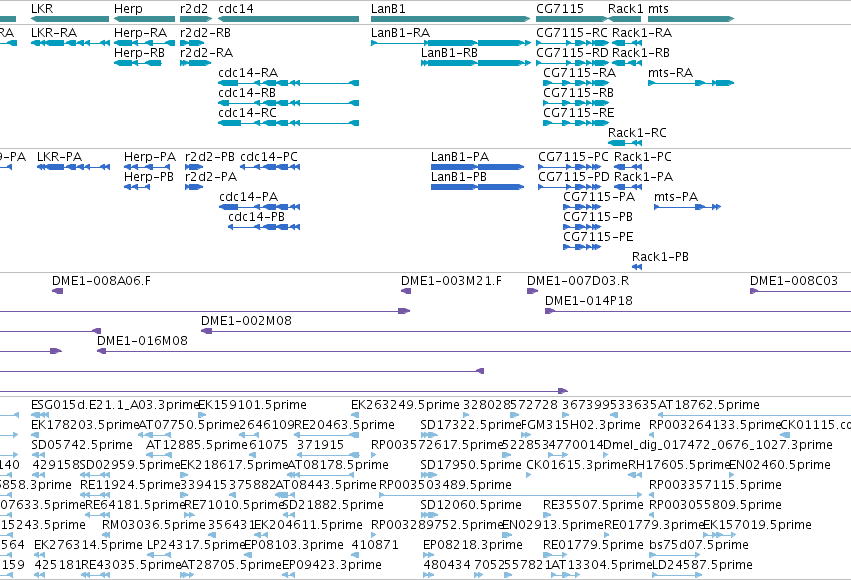Image resolution: width=851 pixels, height=580 pixels.
Task: Select the Herp gene arrow bar
Action: pyautogui.click(x=144, y=19)
